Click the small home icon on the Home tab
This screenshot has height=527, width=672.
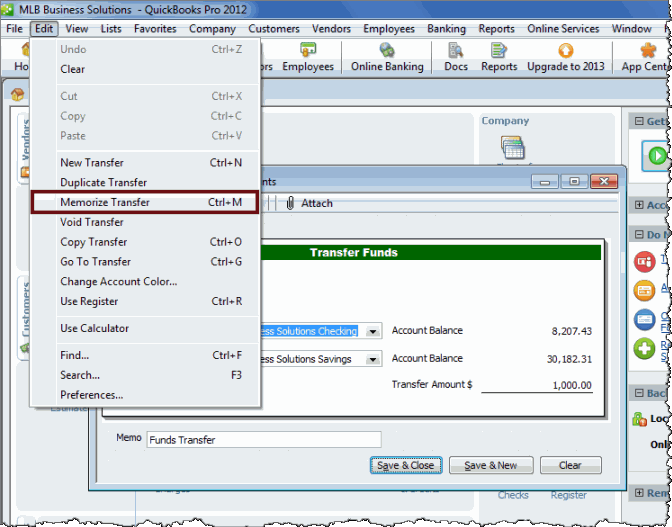[18, 94]
